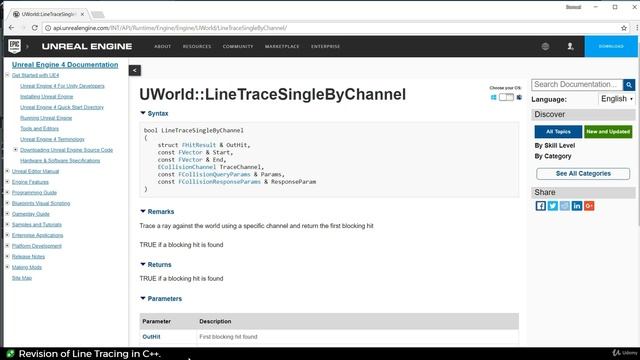Open Hardware & Software Specifications link

60,160
